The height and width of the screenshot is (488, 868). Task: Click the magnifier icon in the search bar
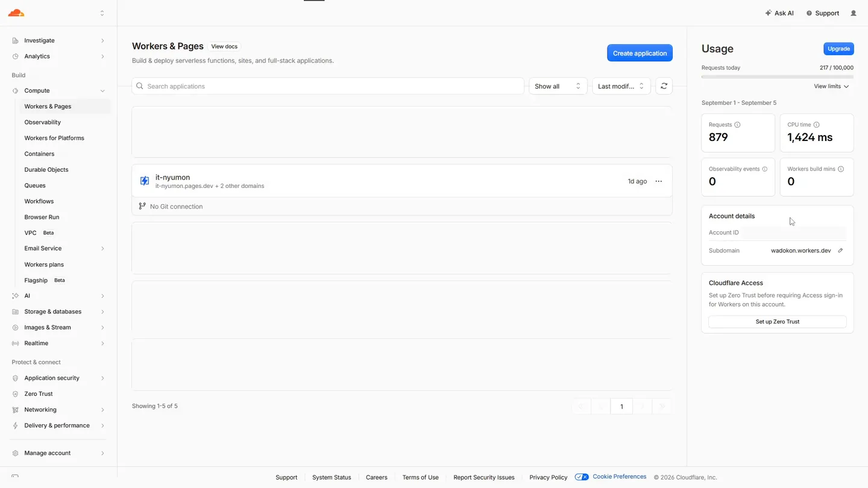[140, 86]
